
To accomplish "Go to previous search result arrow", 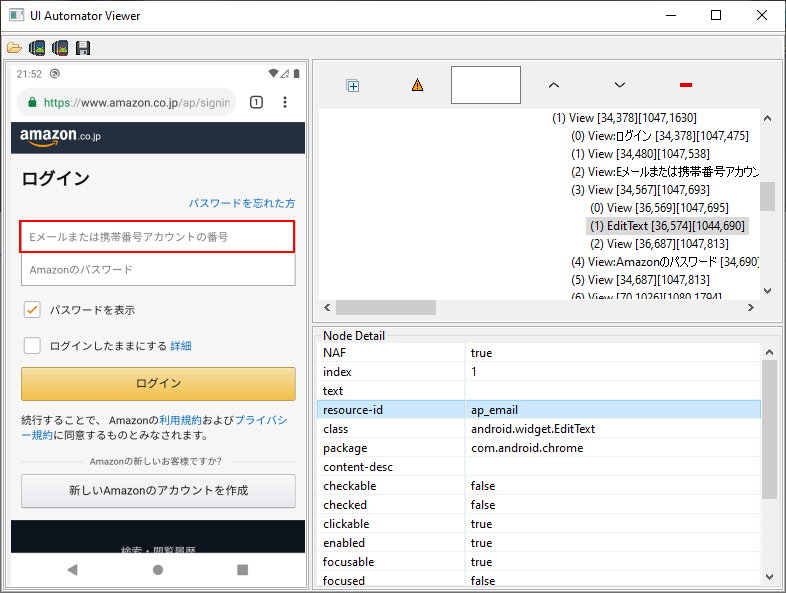I will tap(553, 85).
